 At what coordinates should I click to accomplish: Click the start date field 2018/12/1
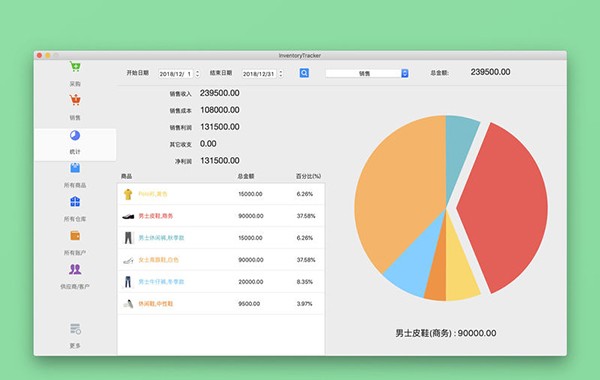176,73
